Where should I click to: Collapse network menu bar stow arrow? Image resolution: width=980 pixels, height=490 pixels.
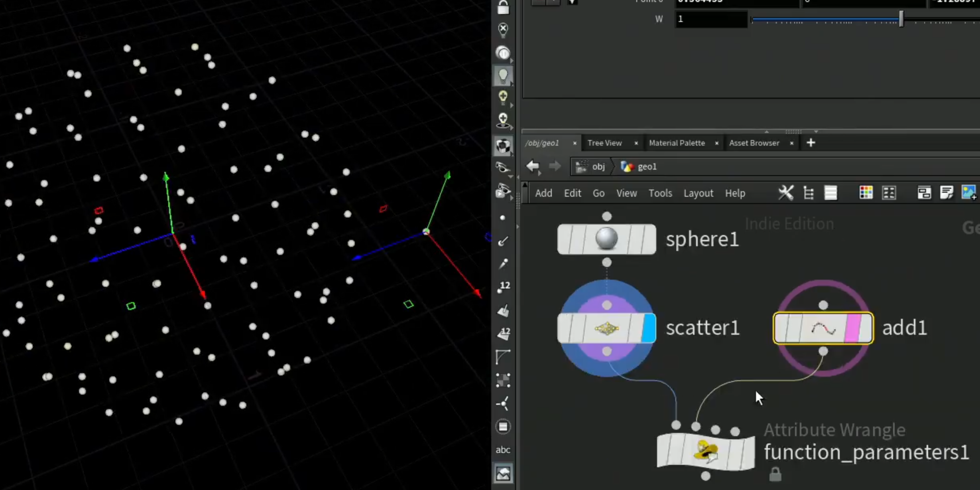click(x=525, y=185)
